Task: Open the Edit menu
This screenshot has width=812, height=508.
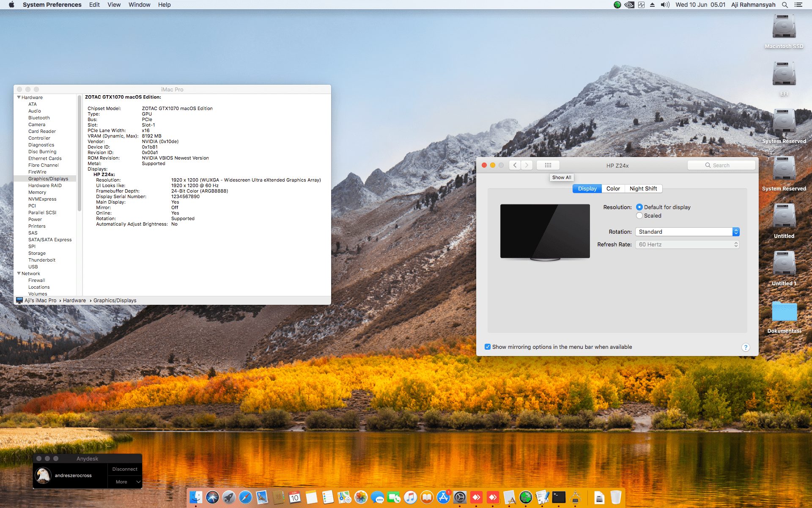Action: (94, 5)
